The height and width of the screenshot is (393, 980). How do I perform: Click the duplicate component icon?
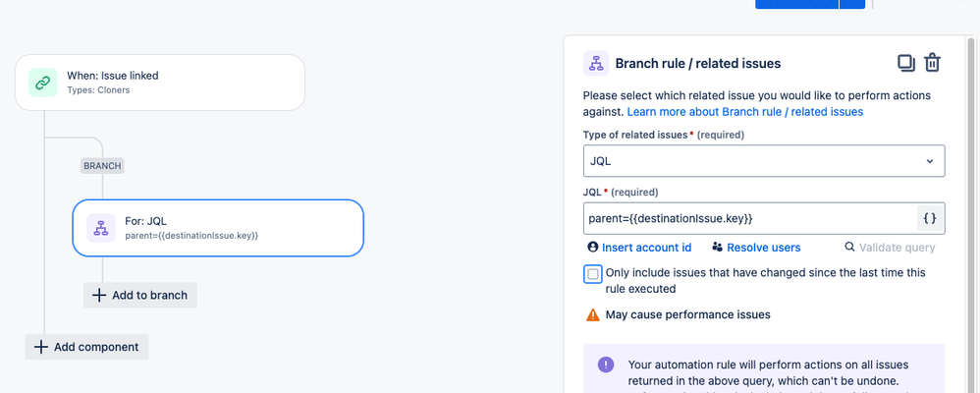(905, 63)
